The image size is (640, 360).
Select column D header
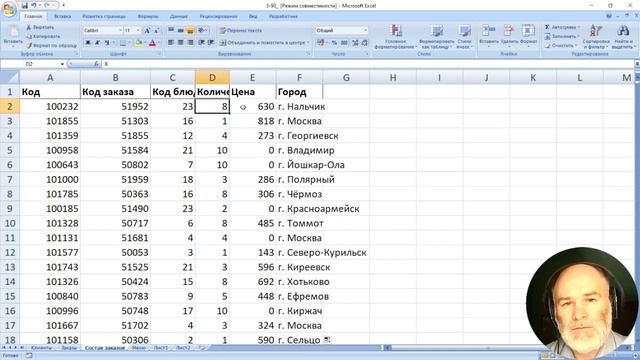point(212,78)
